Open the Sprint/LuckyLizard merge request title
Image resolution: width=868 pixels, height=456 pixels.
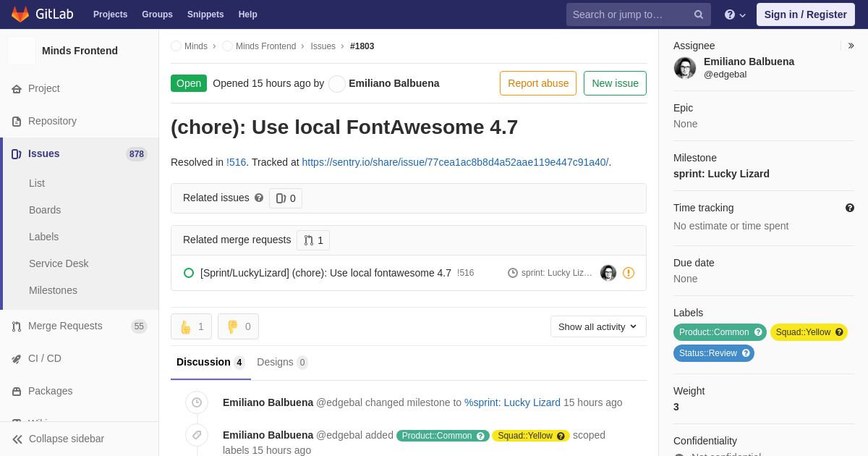tap(325, 273)
